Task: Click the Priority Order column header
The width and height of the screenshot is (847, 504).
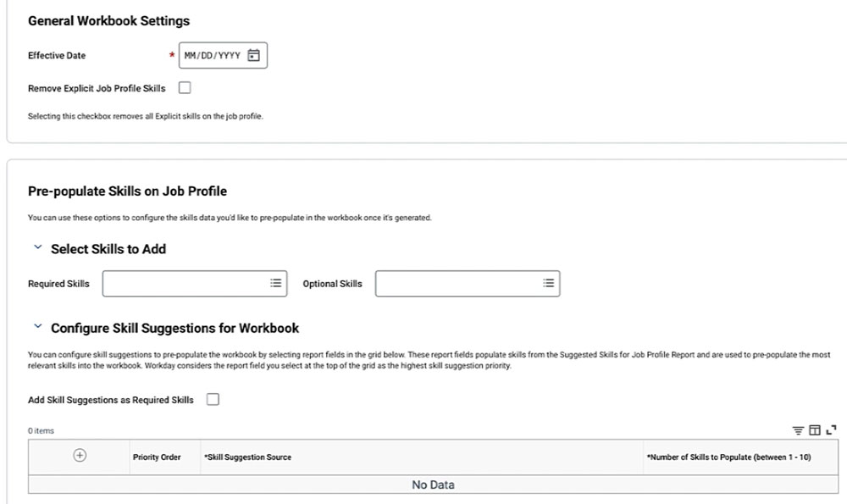Action: [x=157, y=457]
